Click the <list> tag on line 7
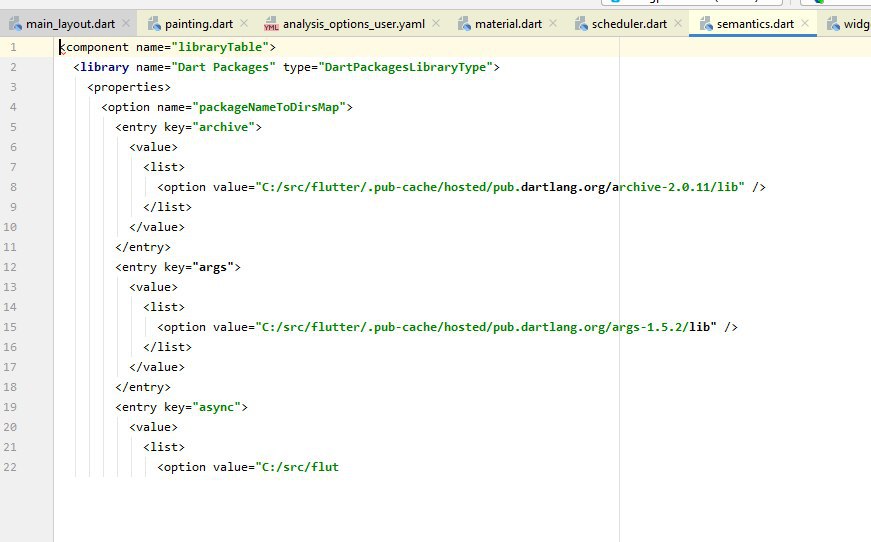The width and height of the screenshot is (871, 542). tap(164, 167)
